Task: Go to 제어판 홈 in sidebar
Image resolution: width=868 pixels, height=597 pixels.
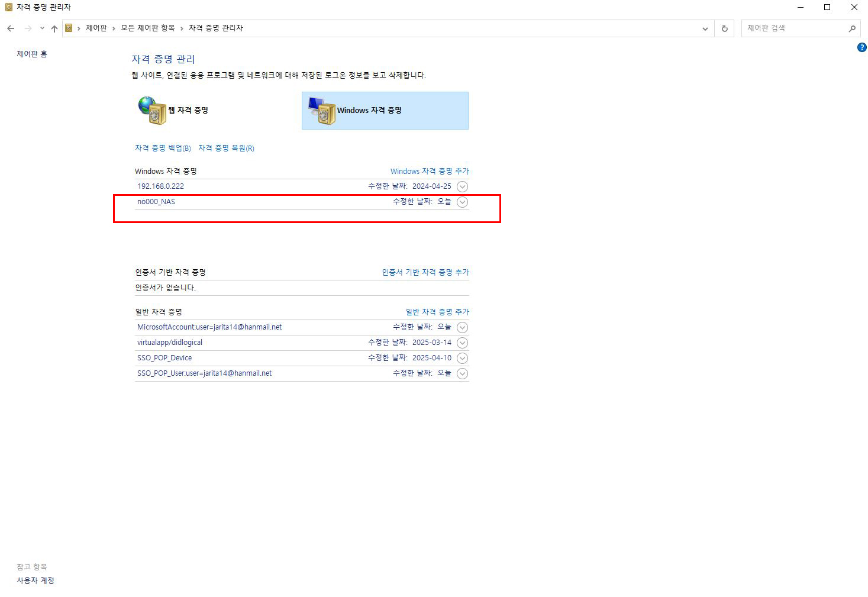Action: pos(32,54)
